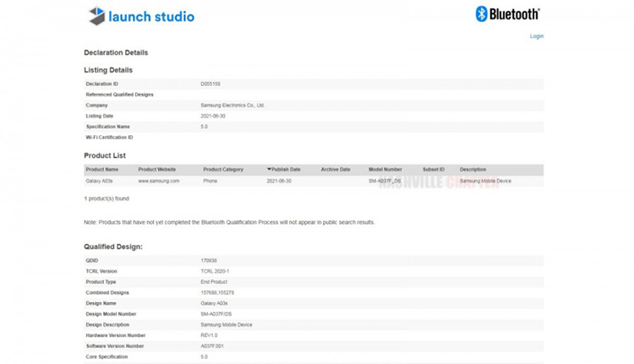The height and width of the screenshot is (364, 634).
Task: Click the QDID value 170930
Action: click(210, 260)
